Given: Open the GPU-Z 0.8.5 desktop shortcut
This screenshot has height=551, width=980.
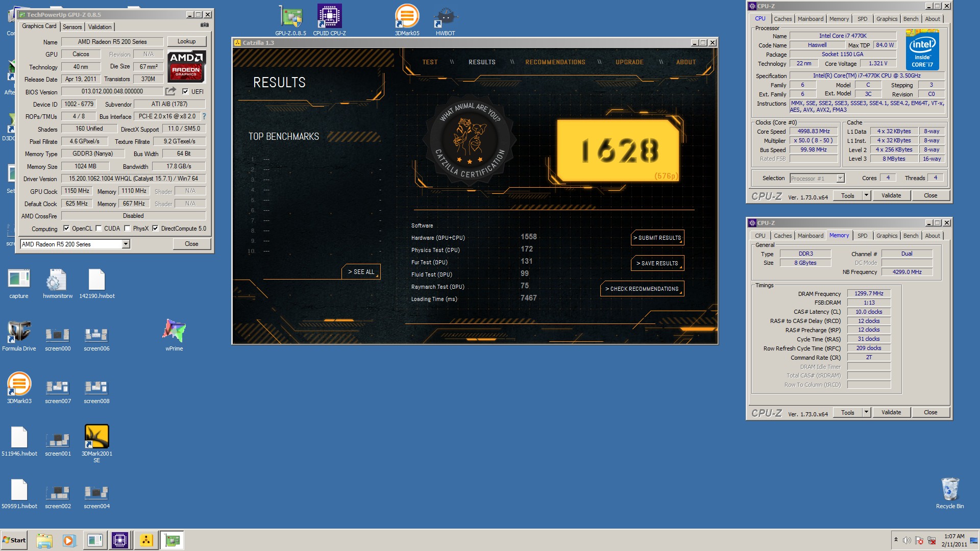Looking at the screenshot, I should [x=291, y=20].
